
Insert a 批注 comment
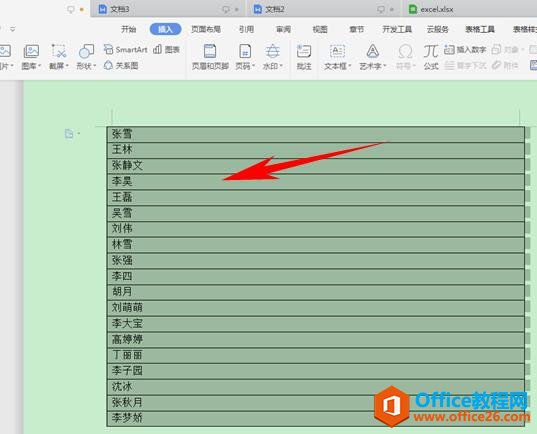click(x=304, y=57)
